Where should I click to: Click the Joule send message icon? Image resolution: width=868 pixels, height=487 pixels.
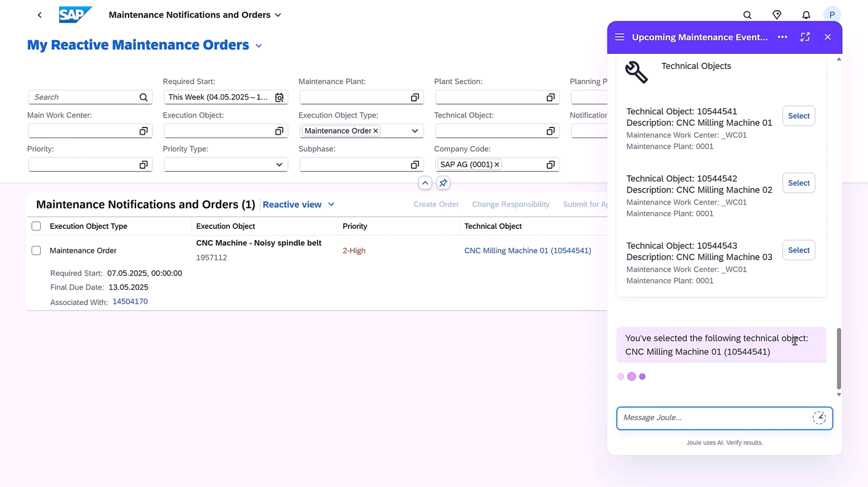click(819, 418)
